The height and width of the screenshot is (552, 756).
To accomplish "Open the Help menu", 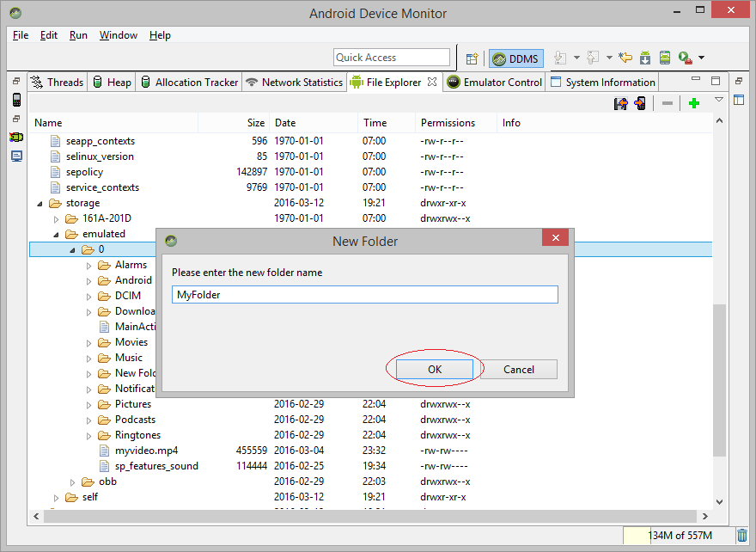I will pyautogui.click(x=160, y=35).
